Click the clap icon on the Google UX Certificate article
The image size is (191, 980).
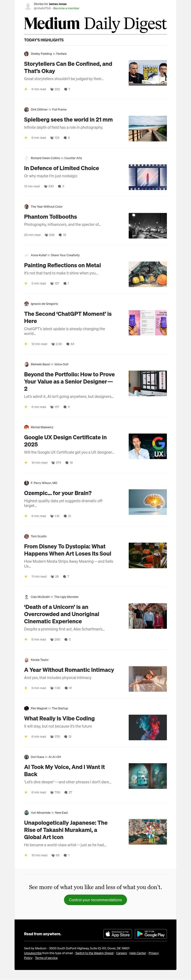pos(53,463)
